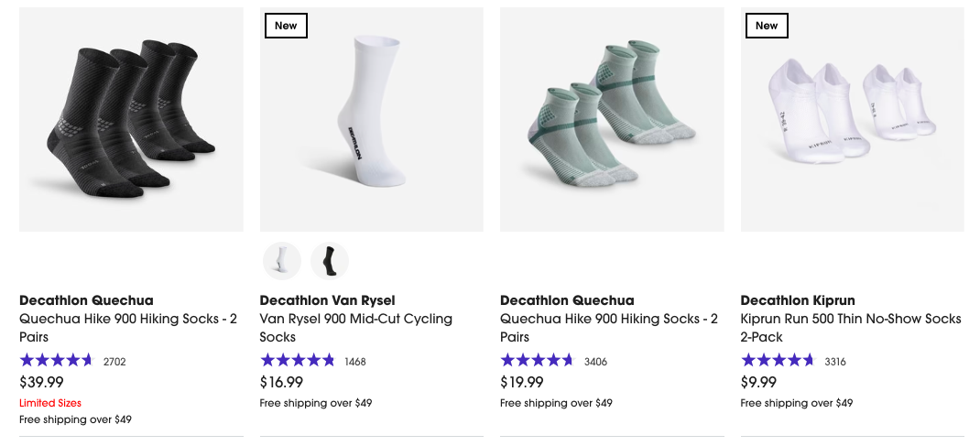Open the white Van Rysel cycling sock image
The image size is (980, 446).
click(372, 119)
